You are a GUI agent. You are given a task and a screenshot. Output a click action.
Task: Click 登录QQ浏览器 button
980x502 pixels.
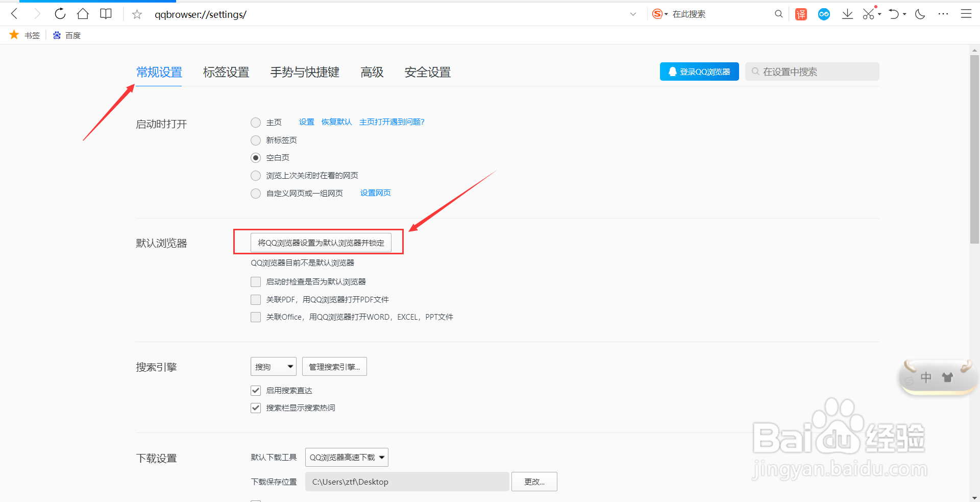(x=699, y=71)
